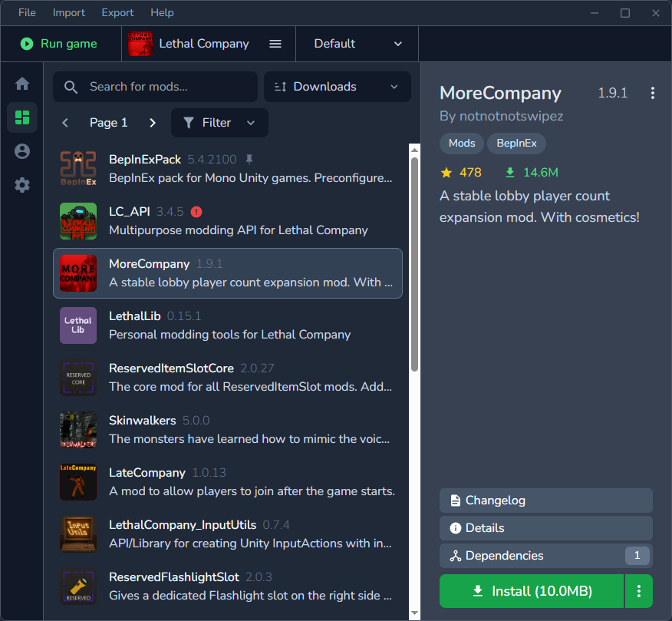Click the Skinwalkers mod thumbnail

pyautogui.click(x=78, y=430)
